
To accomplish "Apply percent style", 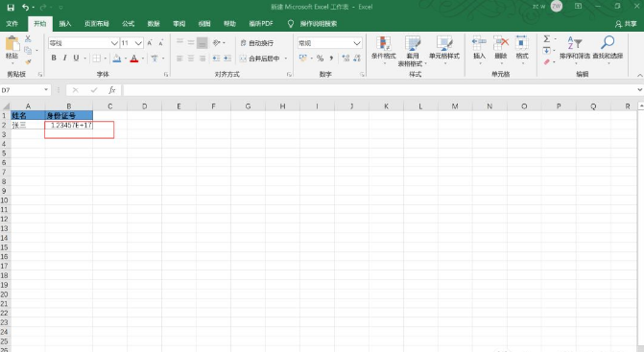I will (320, 59).
